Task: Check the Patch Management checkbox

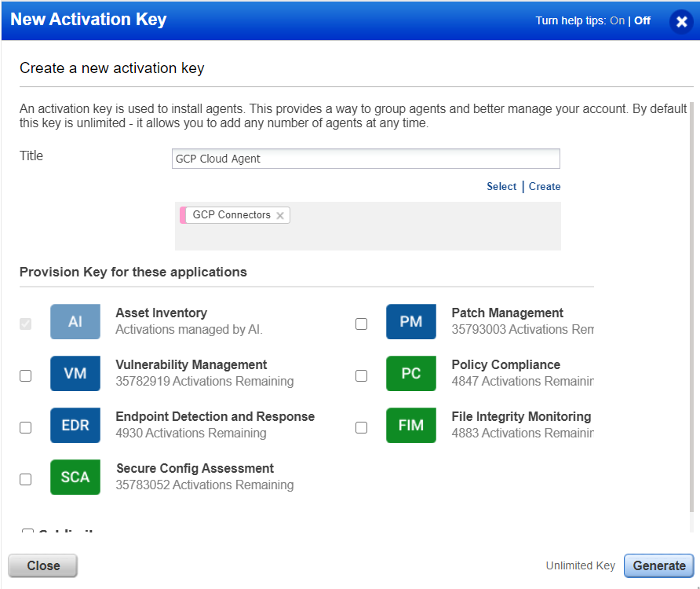Action: click(x=361, y=324)
